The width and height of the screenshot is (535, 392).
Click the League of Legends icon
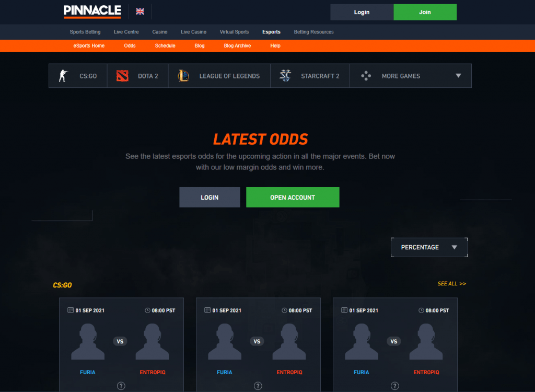[x=183, y=75]
